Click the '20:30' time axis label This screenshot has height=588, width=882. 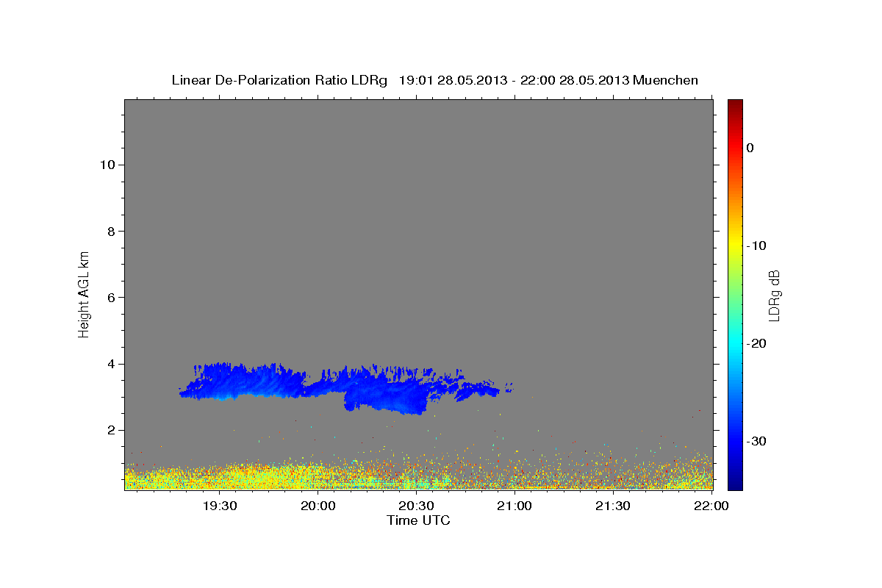417,506
